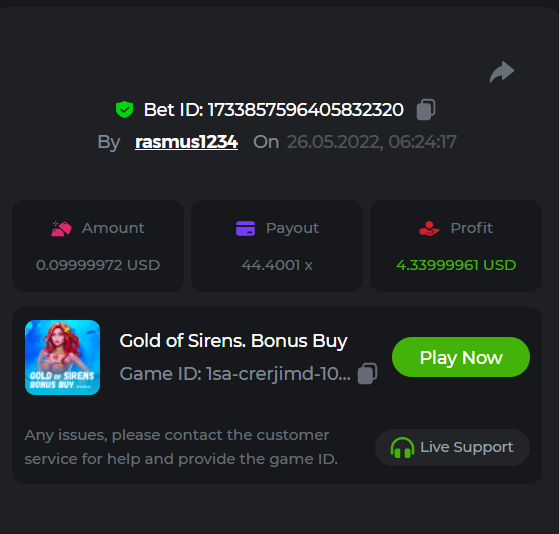The width and height of the screenshot is (559, 534).
Task: Click the 44.4001 x payout value
Action: click(277, 265)
